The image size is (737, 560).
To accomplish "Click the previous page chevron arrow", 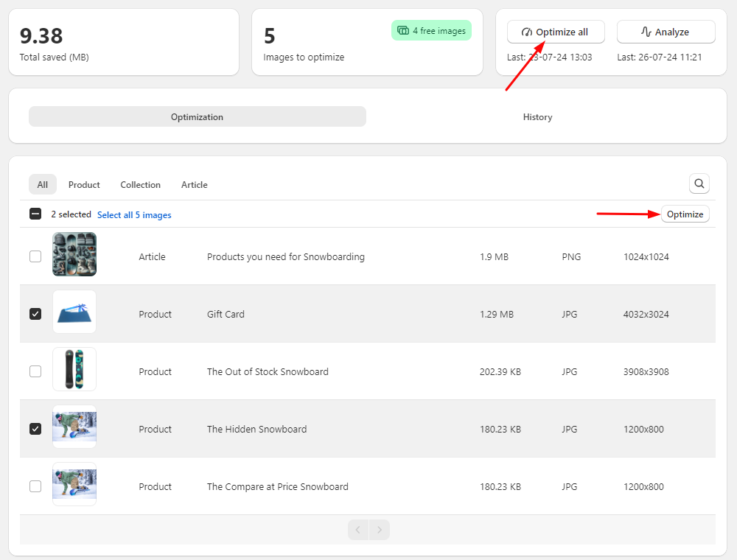I will click(x=358, y=529).
